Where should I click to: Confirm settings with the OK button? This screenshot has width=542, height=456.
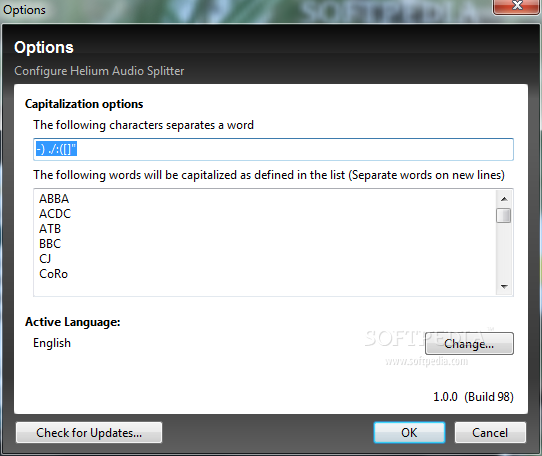[409, 432]
